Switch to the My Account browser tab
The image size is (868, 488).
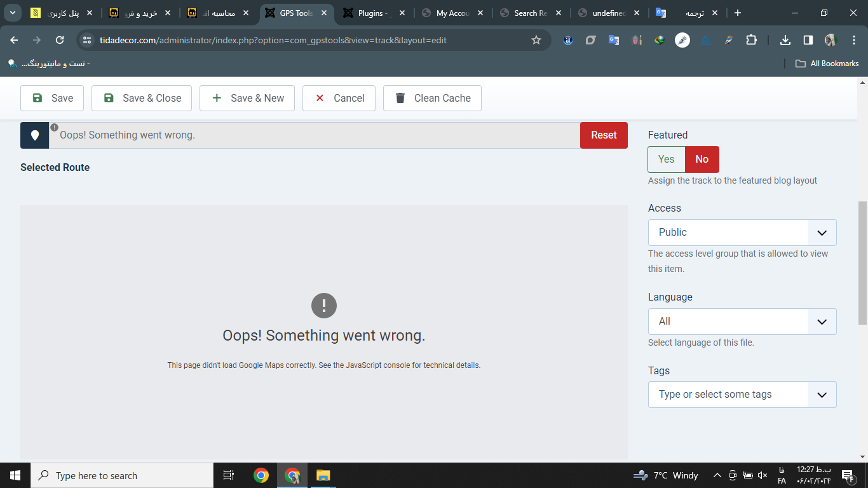coord(452,13)
